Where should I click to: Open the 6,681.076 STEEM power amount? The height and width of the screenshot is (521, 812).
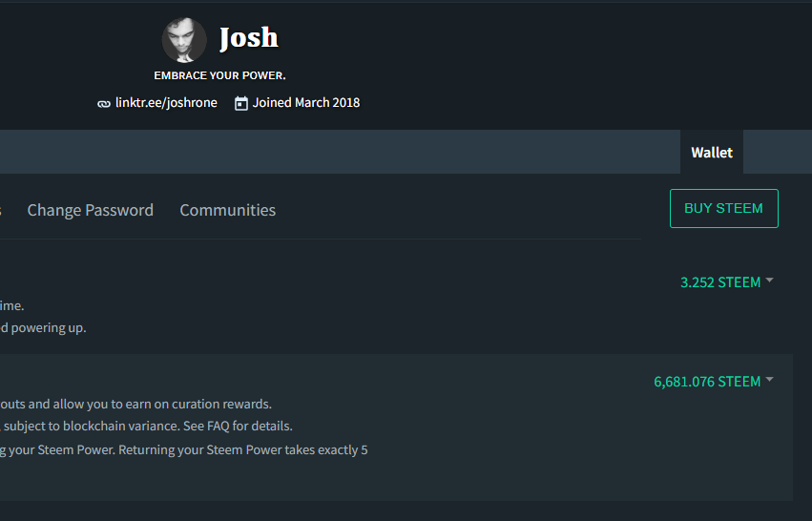pyautogui.click(x=707, y=382)
